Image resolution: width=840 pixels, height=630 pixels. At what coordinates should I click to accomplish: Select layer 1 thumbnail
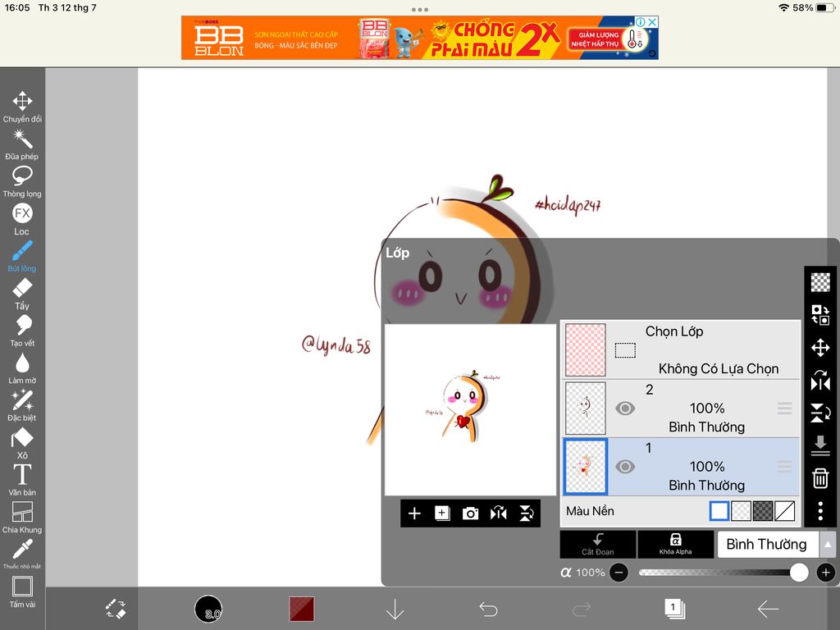pyautogui.click(x=586, y=467)
